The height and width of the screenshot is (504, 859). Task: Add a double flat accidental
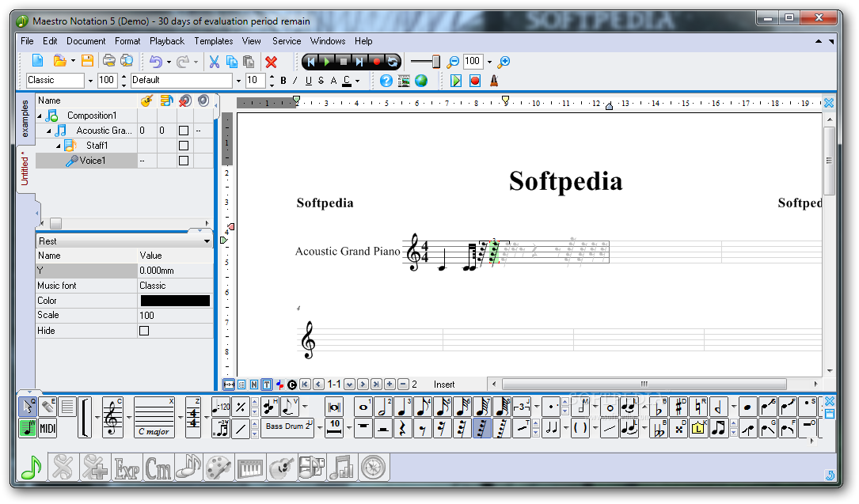(659, 428)
